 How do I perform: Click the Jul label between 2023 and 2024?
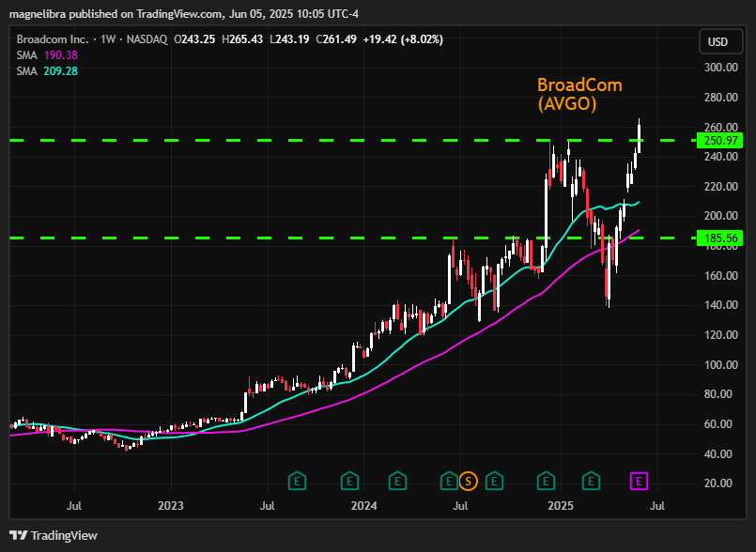[x=267, y=506]
